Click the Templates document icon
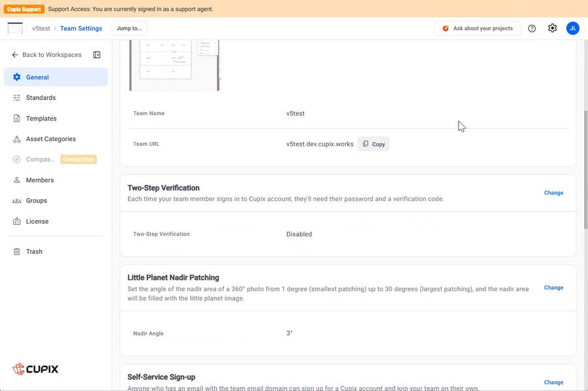Viewport: 588px width, 391px height. pos(17,118)
